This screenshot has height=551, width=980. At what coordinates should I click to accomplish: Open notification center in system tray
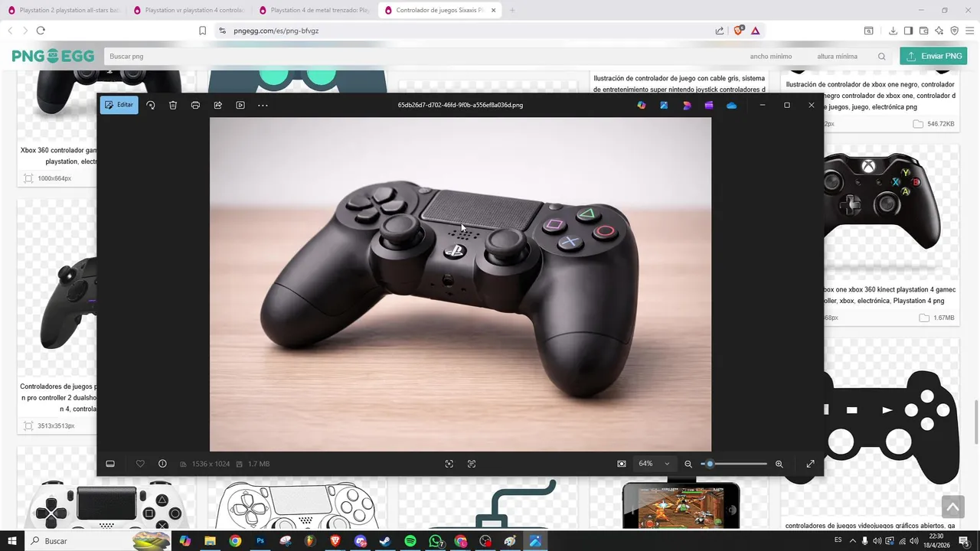[x=964, y=541]
